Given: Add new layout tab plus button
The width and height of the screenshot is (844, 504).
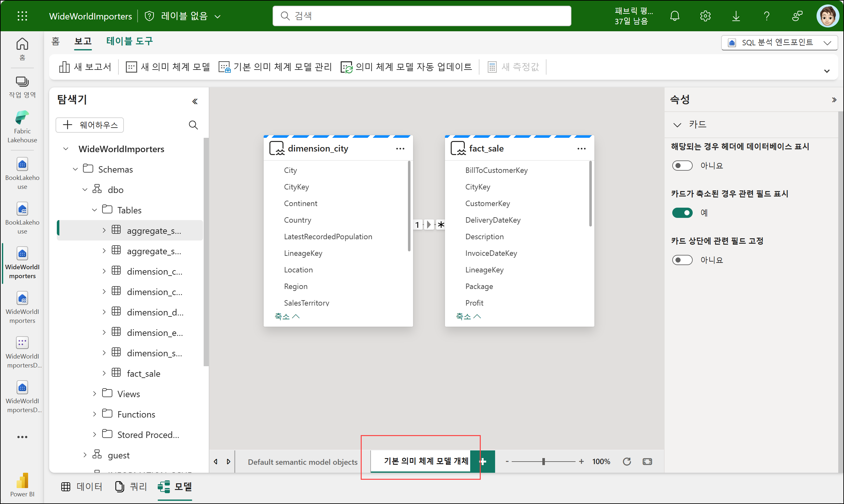Looking at the screenshot, I should pyautogui.click(x=483, y=462).
